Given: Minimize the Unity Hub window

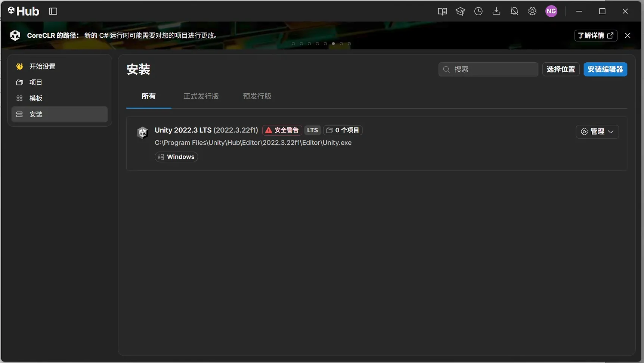Looking at the screenshot, I should [x=579, y=11].
